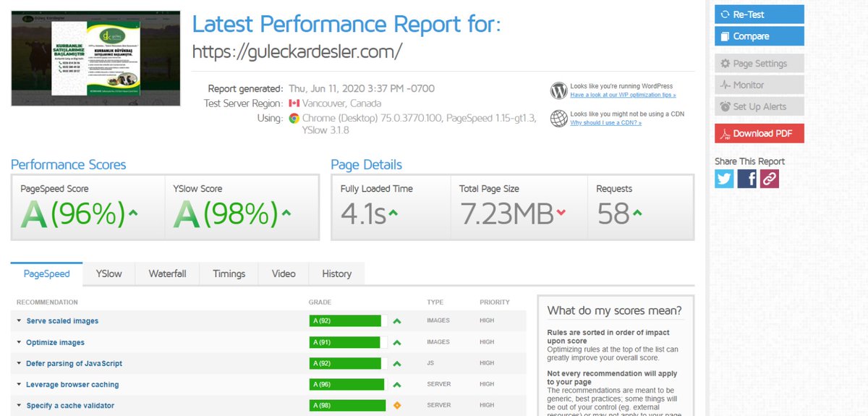868x416 pixels.
Task: Switch to the Video tab
Action: [x=284, y=273]
